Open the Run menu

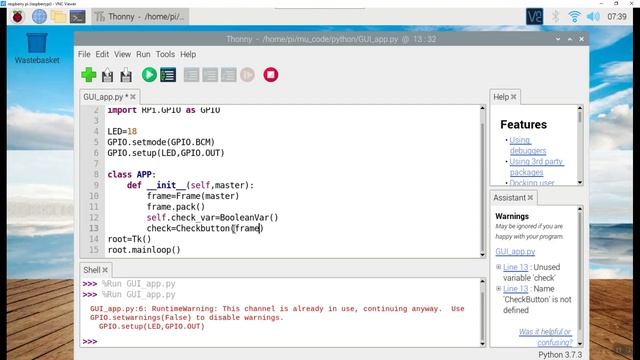point(143,54)
